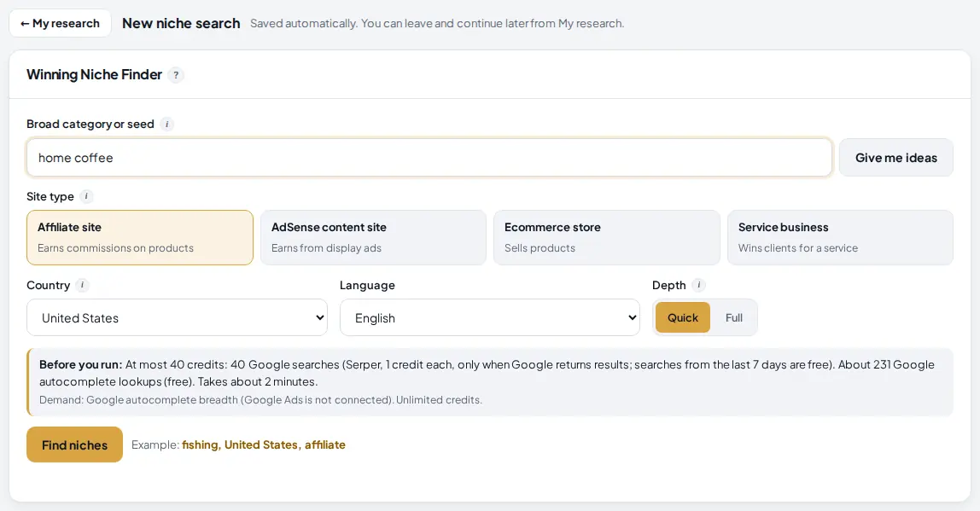This screenshot has width=980, height=511.
Task: Select the Service business site type
Action: 840,237
